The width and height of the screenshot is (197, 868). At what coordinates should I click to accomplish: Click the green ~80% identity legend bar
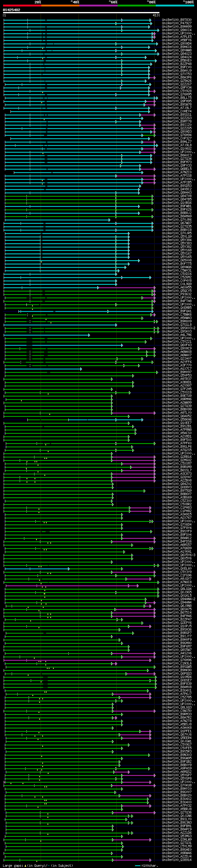point(137,6)
